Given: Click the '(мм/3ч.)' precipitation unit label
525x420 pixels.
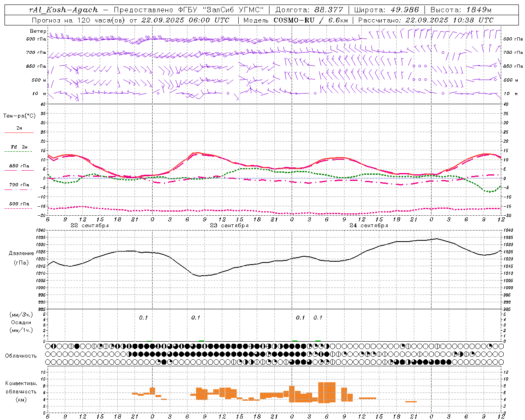Looking at the screenshot, I should coord(21,315).
